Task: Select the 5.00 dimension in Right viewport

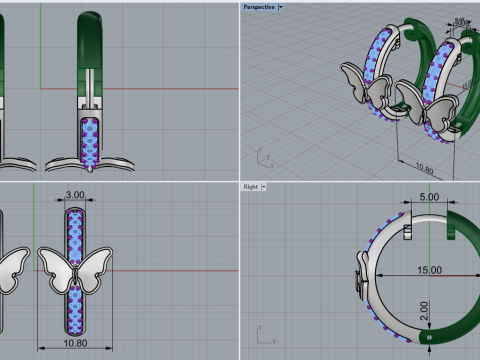Action: click(429, 197)
